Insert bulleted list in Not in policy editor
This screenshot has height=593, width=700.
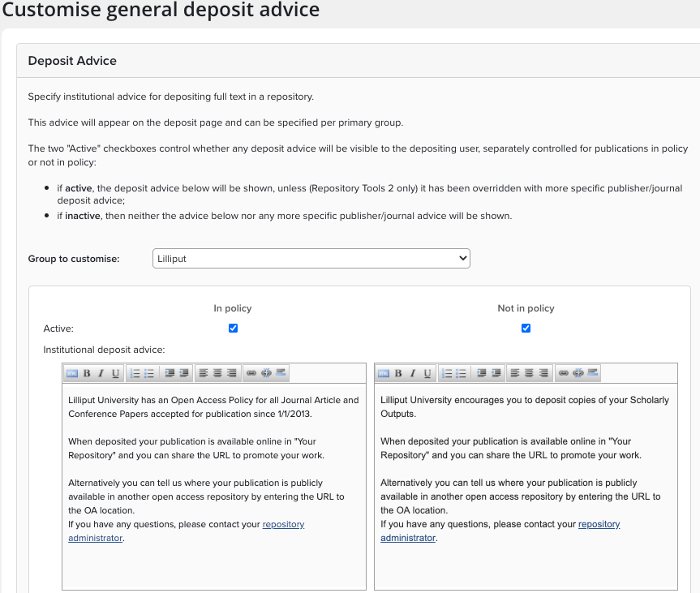[461, 373]
